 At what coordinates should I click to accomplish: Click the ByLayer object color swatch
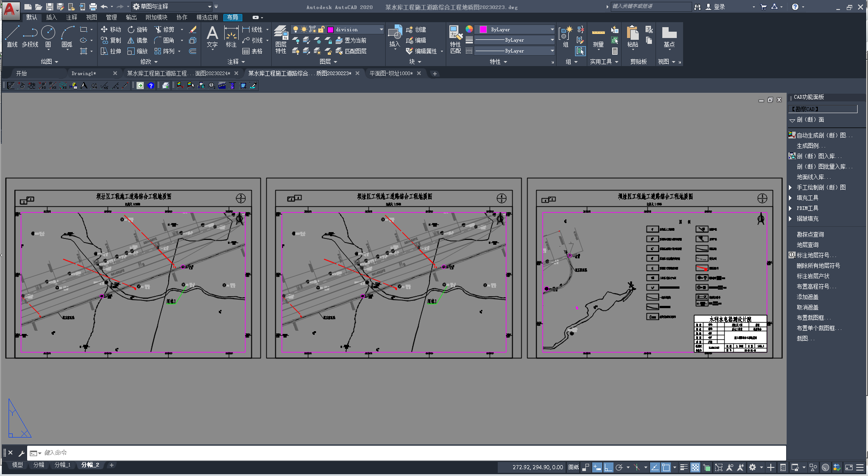[x=483, y=29]
